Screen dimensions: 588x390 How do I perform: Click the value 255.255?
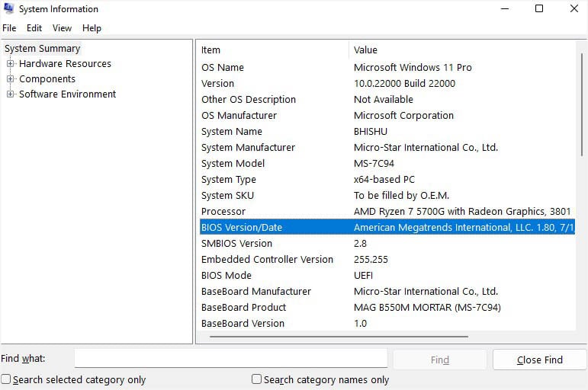[371, 259]
